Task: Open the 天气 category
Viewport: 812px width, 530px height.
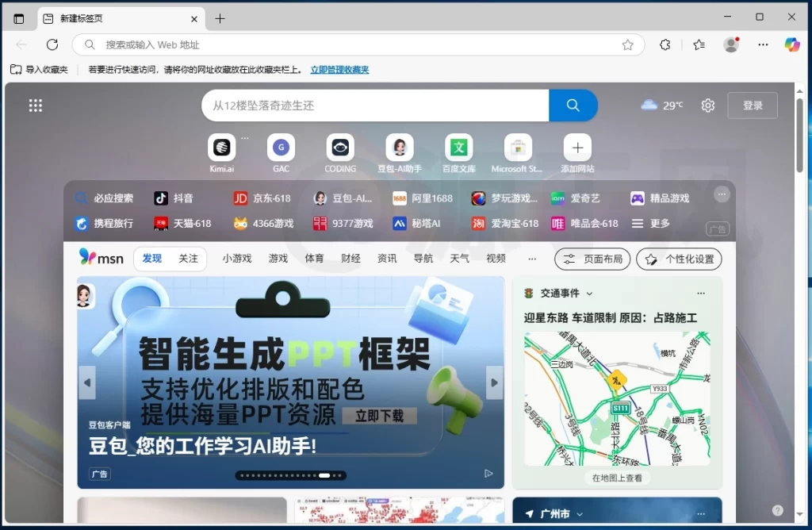Action: click(459, 259)
